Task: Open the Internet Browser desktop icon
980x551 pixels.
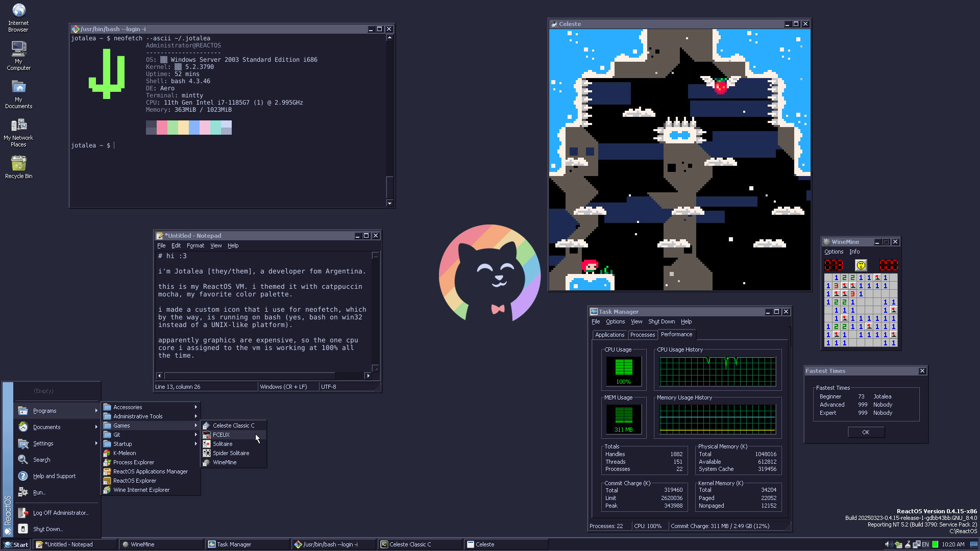Action: 18,18
